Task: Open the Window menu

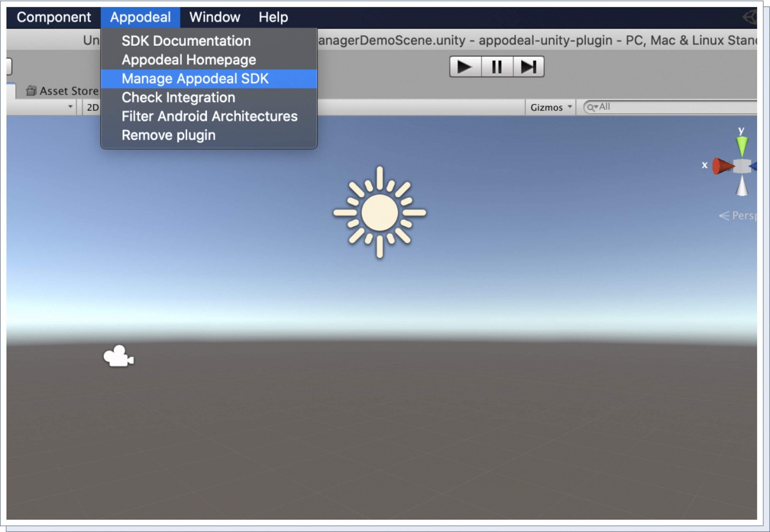Action: point(215,17)
